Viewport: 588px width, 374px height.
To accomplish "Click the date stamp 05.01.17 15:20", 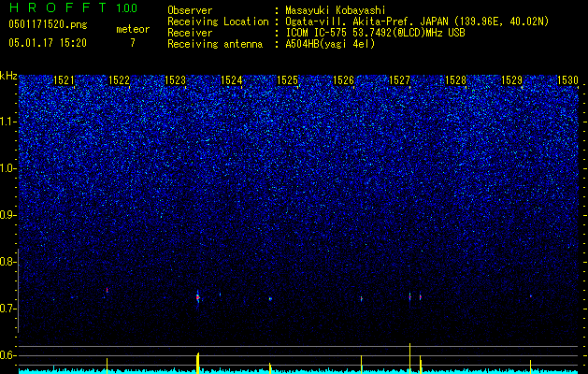I will [48, 43].
